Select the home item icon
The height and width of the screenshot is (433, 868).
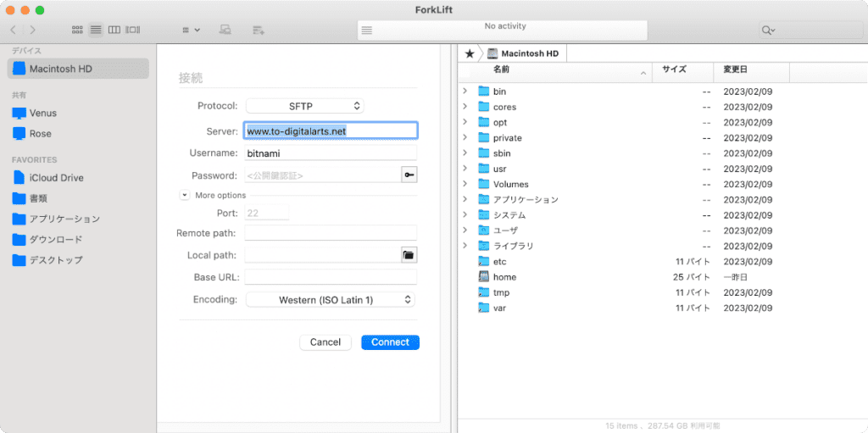point(484,277)
